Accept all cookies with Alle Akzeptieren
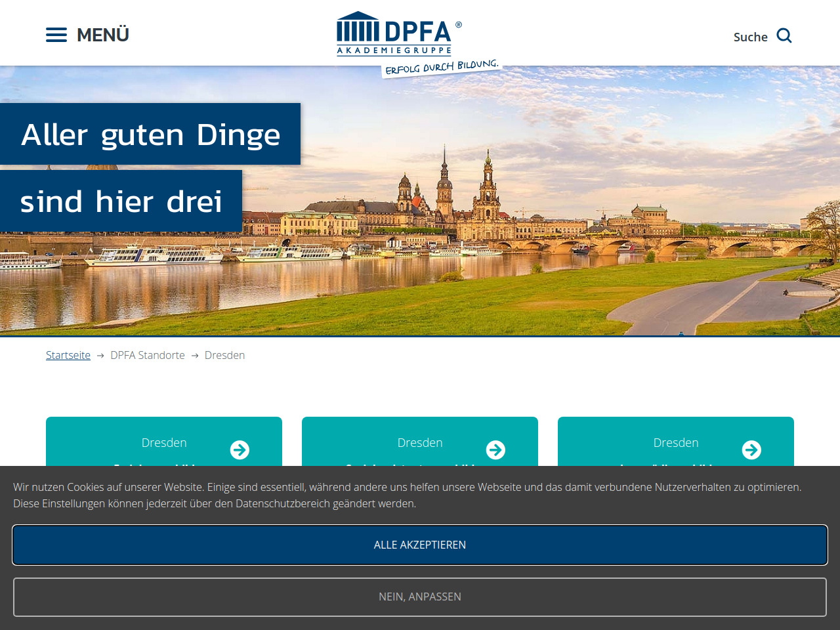This screenshot has height=630, width=840. point(420,545)
